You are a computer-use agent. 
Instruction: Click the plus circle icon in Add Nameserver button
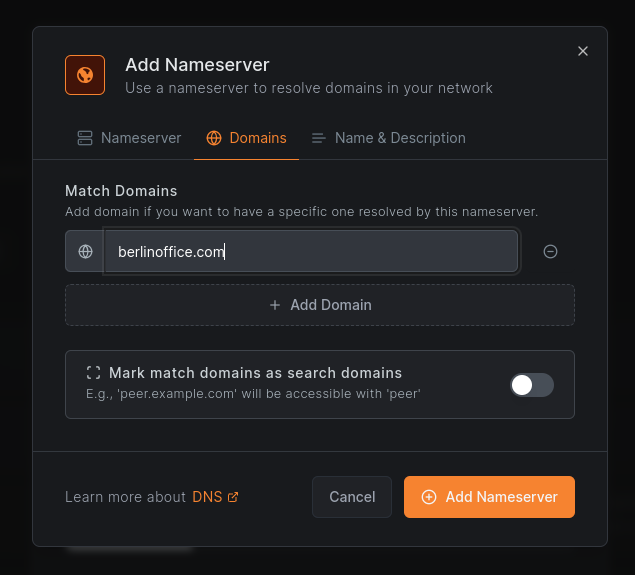(x=429, y=497)
